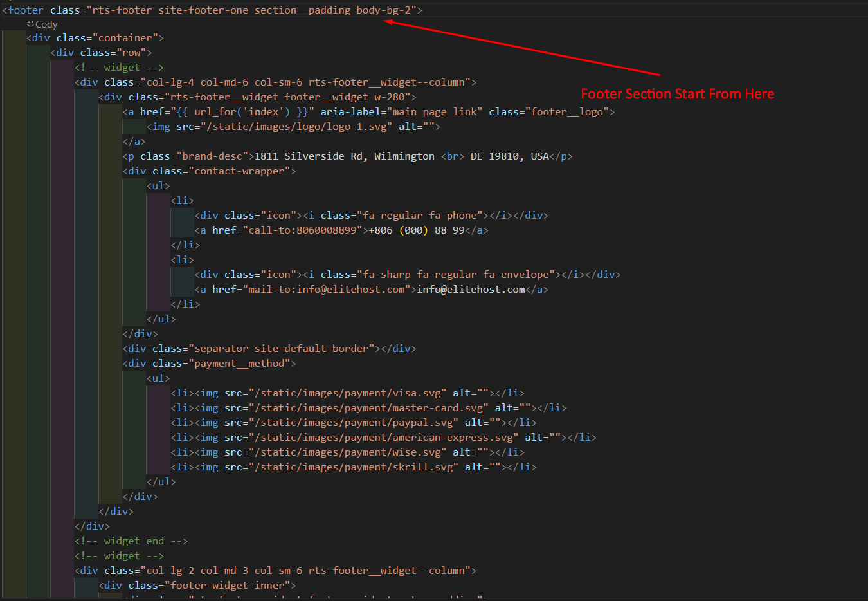
Task: Click the call-to:8060008899 href link
Action: [x=303, y=230]
